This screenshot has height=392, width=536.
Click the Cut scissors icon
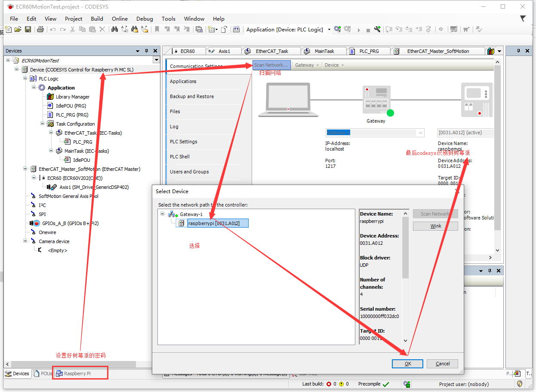(x=72, y=29)
